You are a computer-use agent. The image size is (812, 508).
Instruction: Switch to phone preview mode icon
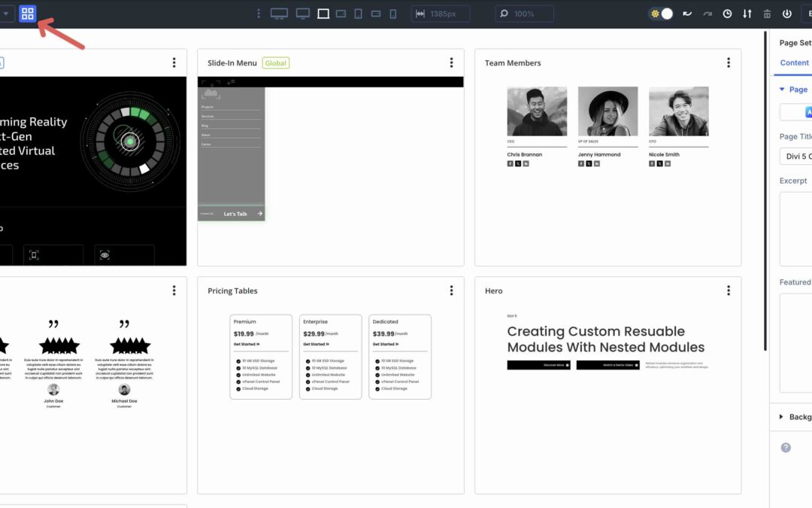(x=392, y=14)
